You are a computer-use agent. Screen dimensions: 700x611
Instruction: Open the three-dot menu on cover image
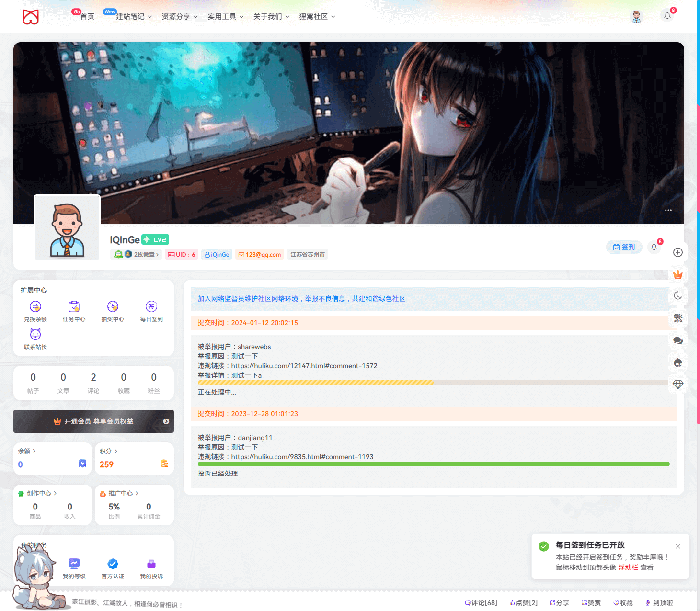(668, 210)
